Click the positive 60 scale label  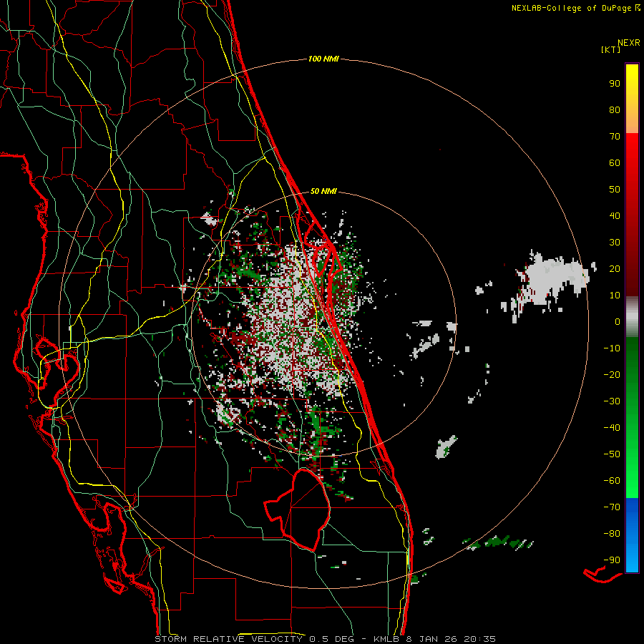click(x=615, y=162)
